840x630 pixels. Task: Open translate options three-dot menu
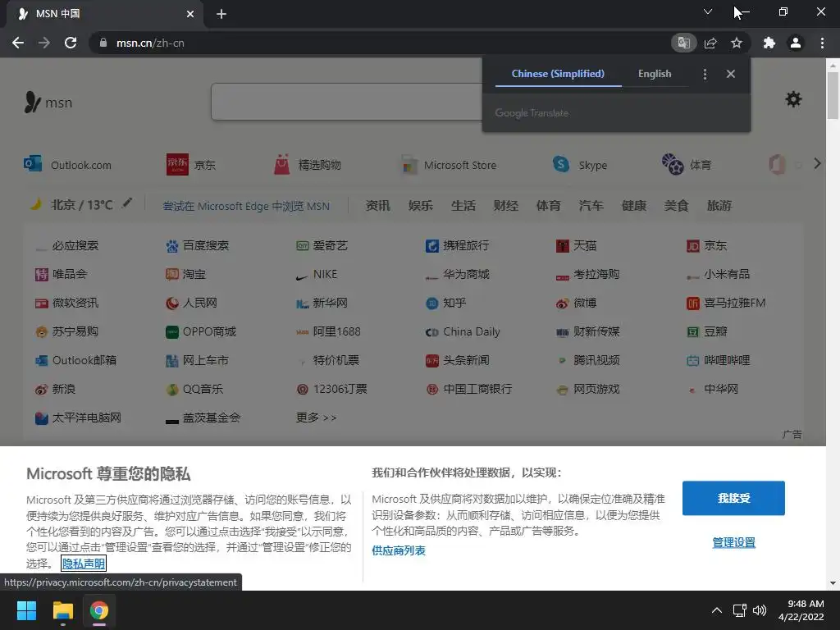pos(705,74)
